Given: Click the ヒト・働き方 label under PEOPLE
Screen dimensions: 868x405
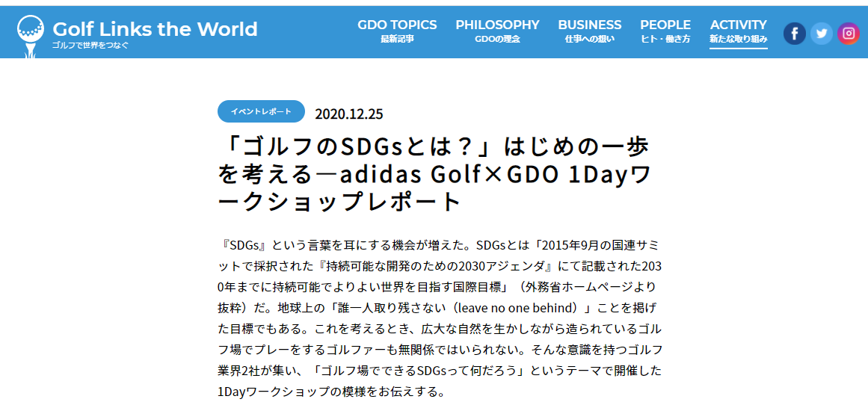Looking at the screenshot, I should 665,39.
